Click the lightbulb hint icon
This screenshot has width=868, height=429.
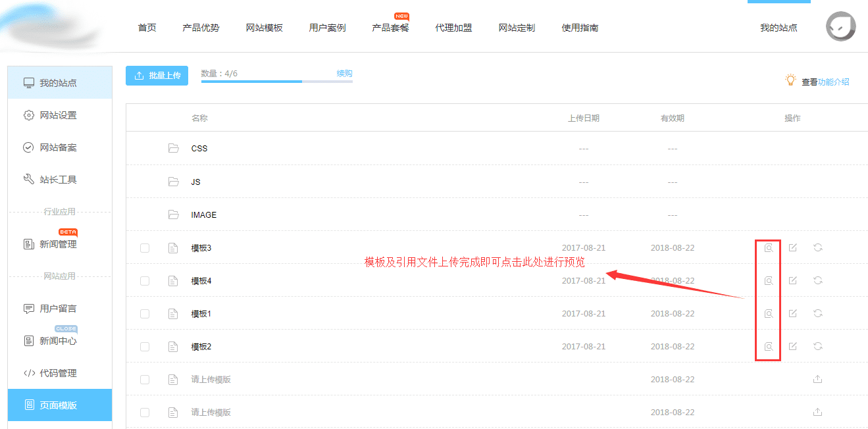(791, 80)
